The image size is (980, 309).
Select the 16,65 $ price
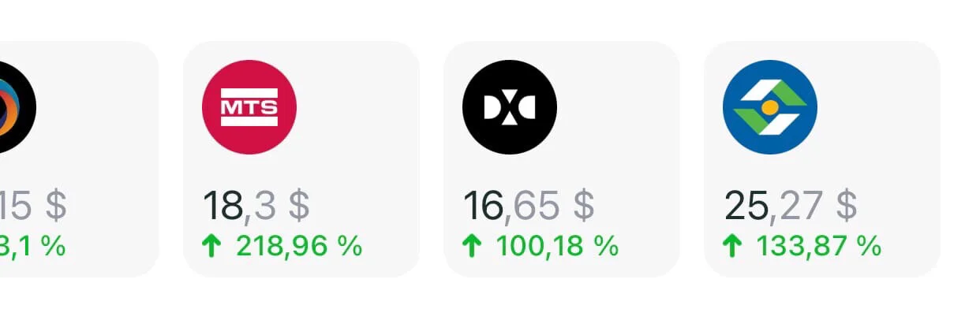(529, 206)
